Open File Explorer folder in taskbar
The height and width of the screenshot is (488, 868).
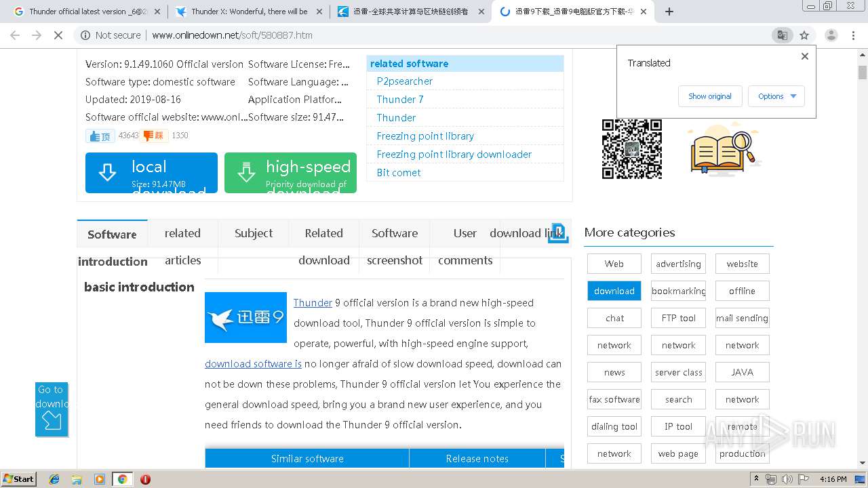(77, 479)
